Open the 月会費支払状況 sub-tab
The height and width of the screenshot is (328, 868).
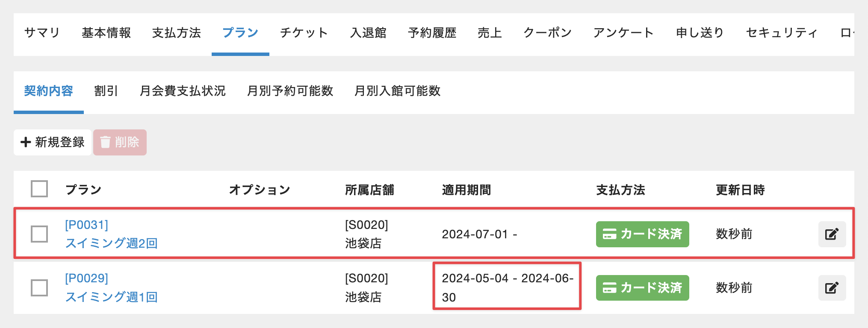point(183,91)
